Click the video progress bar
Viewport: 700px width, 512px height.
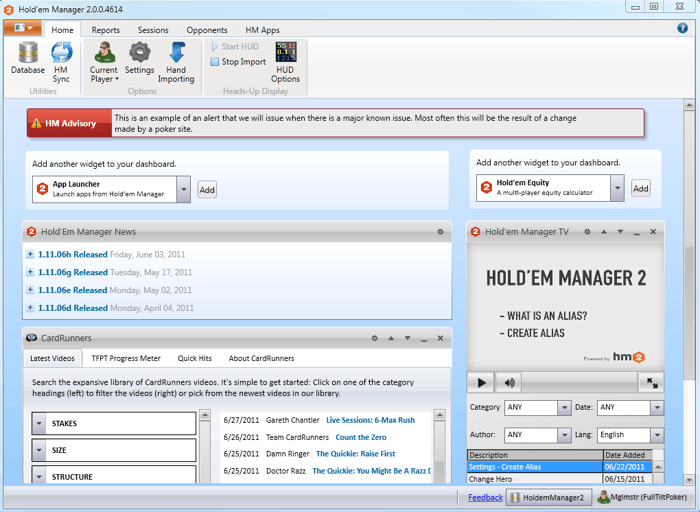[x=579, y=382]
